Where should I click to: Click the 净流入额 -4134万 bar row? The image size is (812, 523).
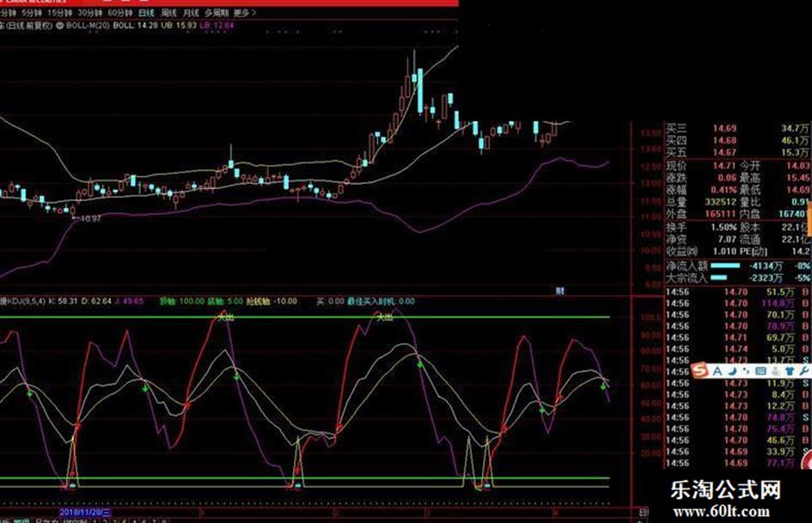click(x=737, y=266)
